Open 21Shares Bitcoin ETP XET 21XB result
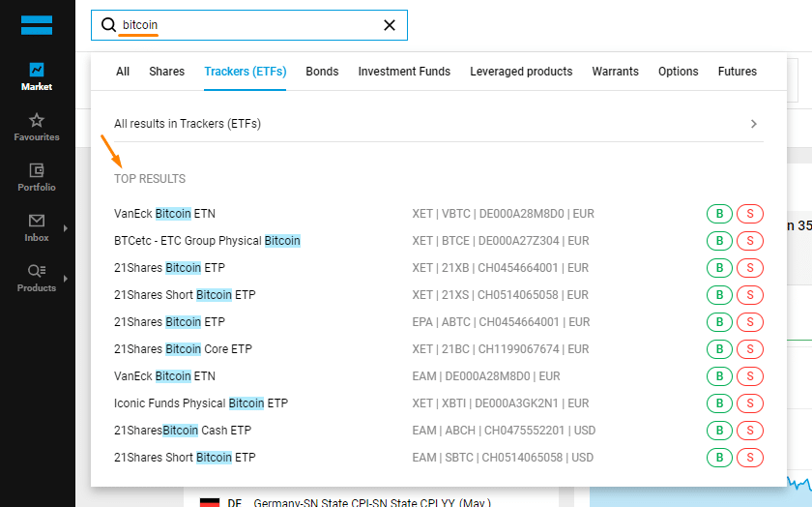Viewport: 812px width, 507px height. coord(169,267)
